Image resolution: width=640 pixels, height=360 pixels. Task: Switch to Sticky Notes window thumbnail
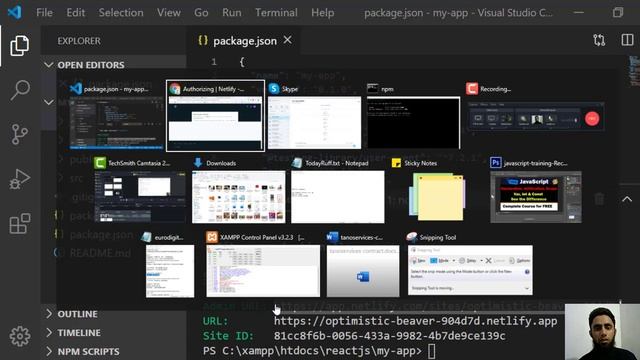click(x=437, y=197)
